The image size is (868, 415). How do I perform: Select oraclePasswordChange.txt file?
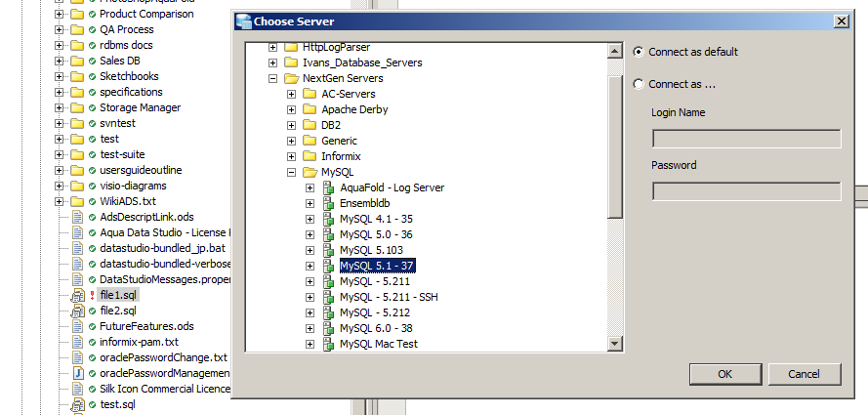coord(163,357)
